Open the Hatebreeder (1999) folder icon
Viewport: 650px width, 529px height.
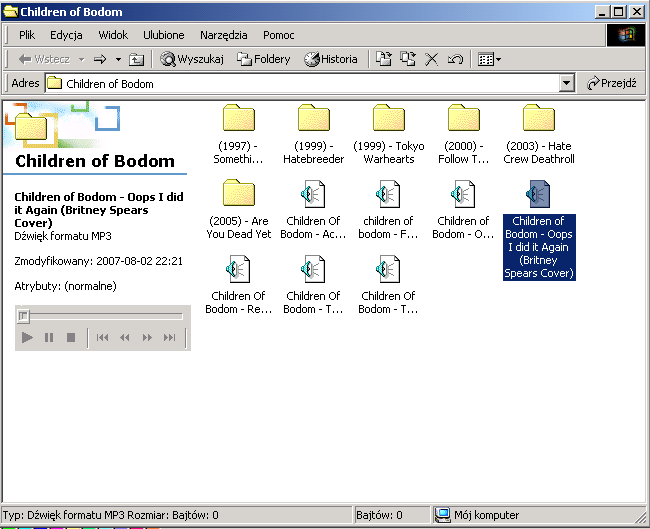point(313,119)
